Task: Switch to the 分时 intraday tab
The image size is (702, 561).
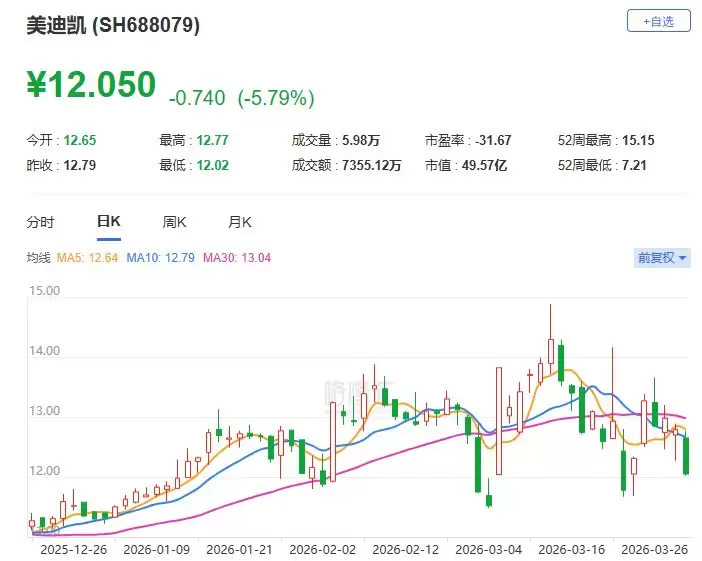Action: (40, 222)
